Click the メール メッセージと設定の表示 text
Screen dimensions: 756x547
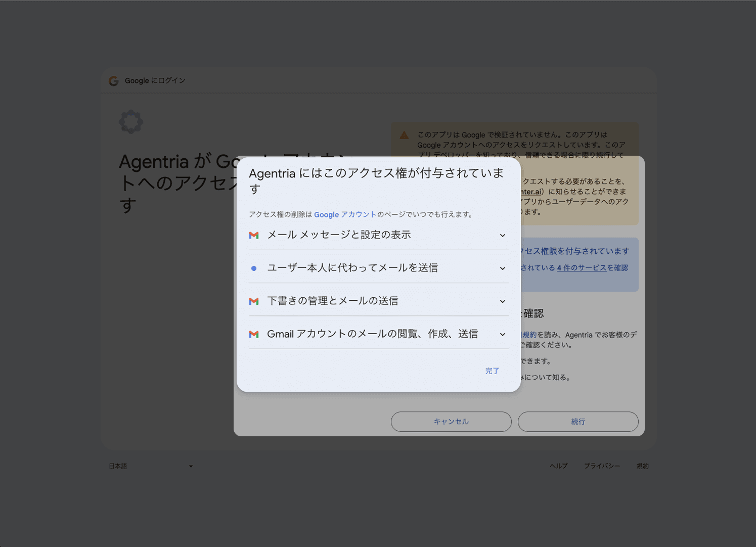(339, 235)
